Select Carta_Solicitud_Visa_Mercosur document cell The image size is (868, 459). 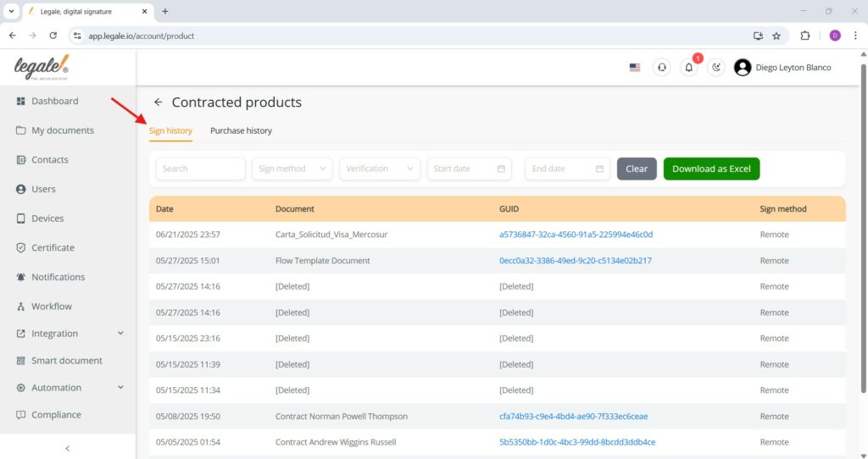click(331, 235)
